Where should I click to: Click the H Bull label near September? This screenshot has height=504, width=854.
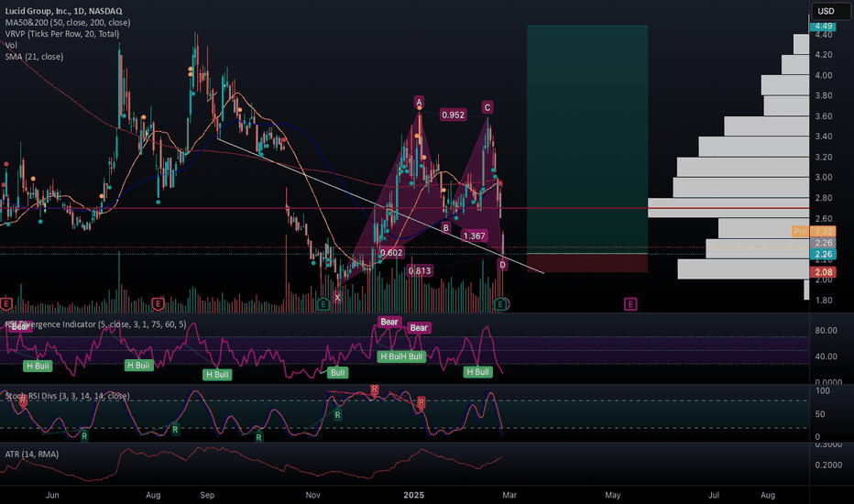coord(217,375)
